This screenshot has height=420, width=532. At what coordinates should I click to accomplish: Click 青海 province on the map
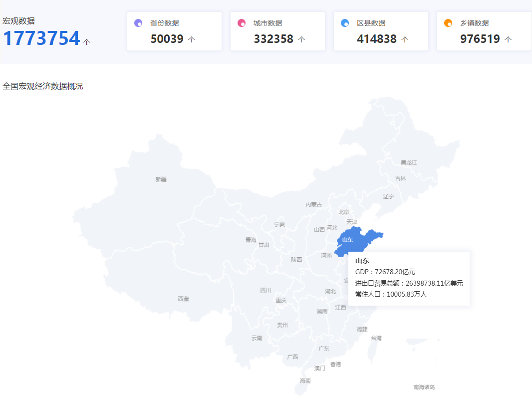251,240
